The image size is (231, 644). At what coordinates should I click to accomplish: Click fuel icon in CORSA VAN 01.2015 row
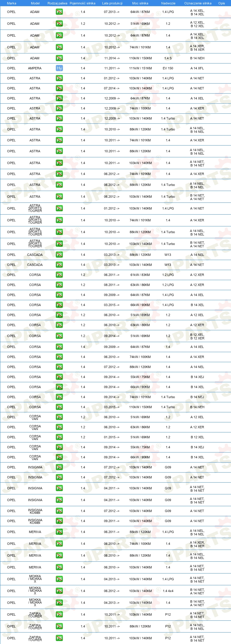59,437
